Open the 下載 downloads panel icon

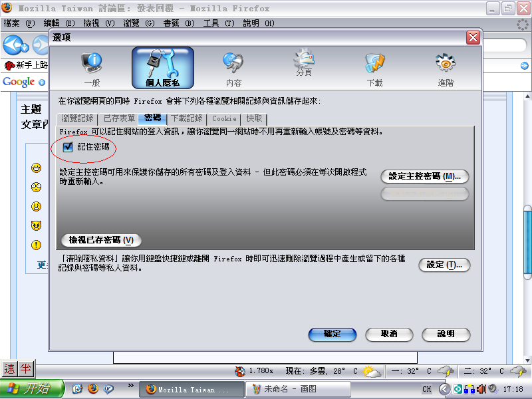[374, 70]
